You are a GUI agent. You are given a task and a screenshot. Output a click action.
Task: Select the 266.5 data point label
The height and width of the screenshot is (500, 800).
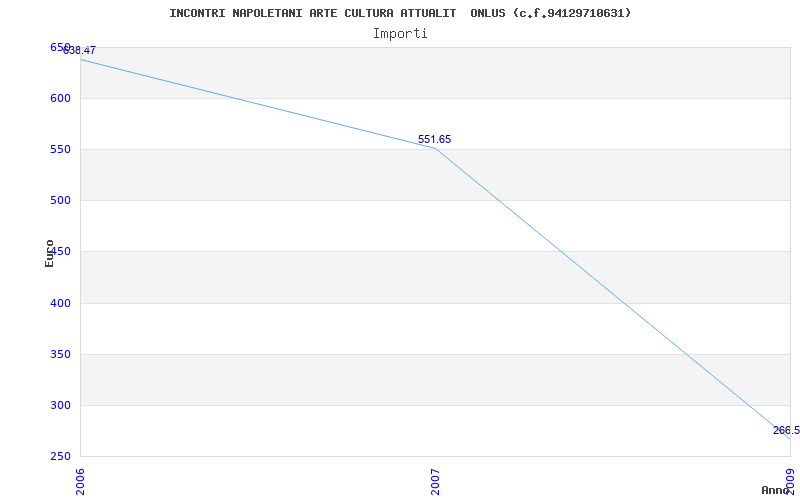pos(786,430)
